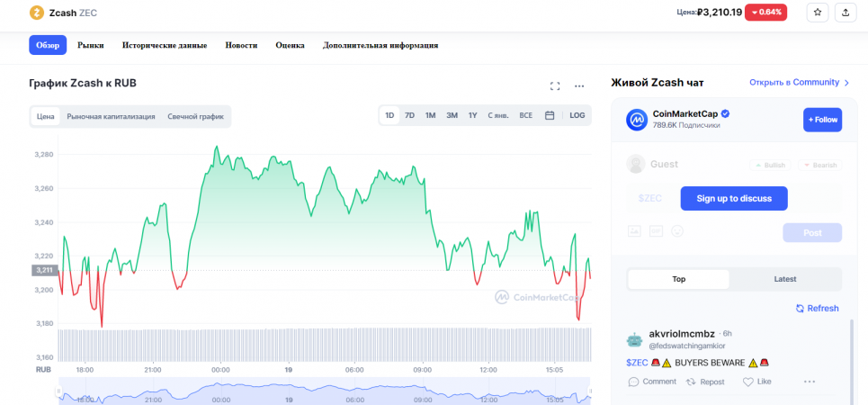Grab left handle of chart range slider
This screenshot has width=868, height=405.
pos(58,391)
